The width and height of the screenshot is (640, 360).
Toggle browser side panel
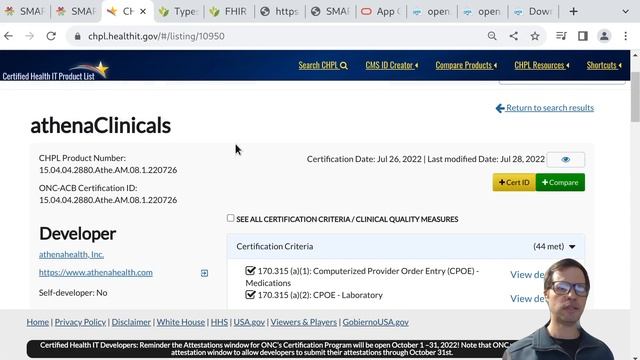[x=583, y=36]
